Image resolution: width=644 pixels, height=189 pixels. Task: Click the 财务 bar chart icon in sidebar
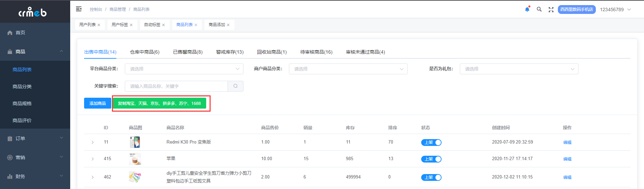click(10, 176)
